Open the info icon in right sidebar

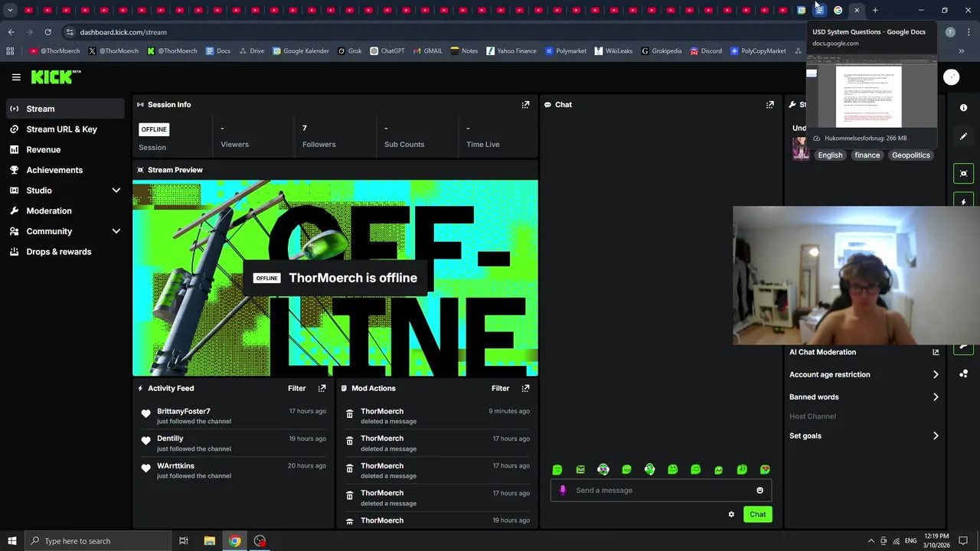(963, 108)
